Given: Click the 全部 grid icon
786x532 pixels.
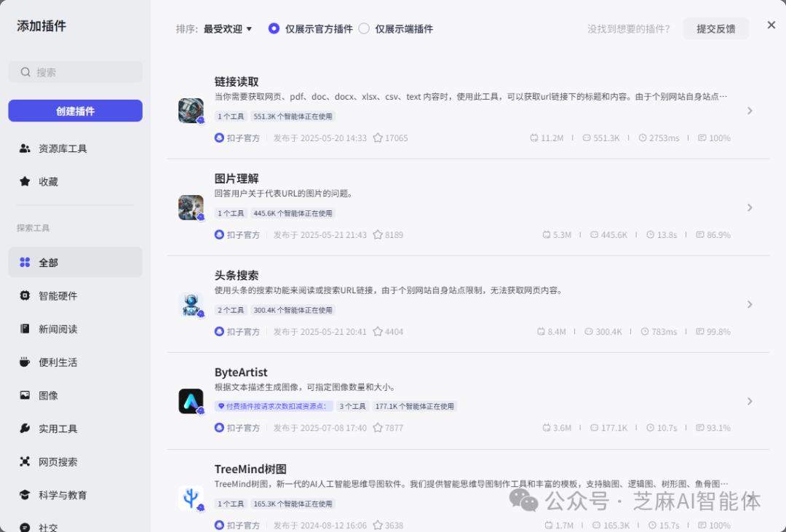Looking at the screenshot, I should pos(25,262).
